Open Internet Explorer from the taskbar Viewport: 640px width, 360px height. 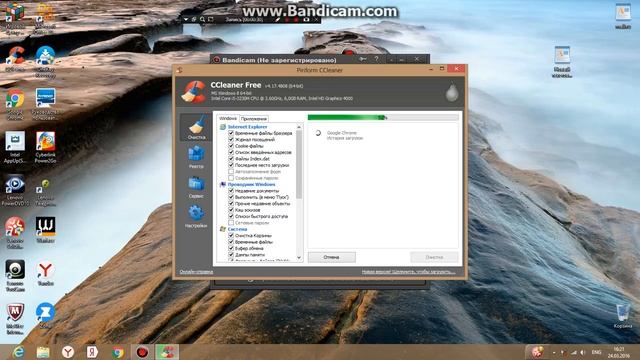(18, 352)
